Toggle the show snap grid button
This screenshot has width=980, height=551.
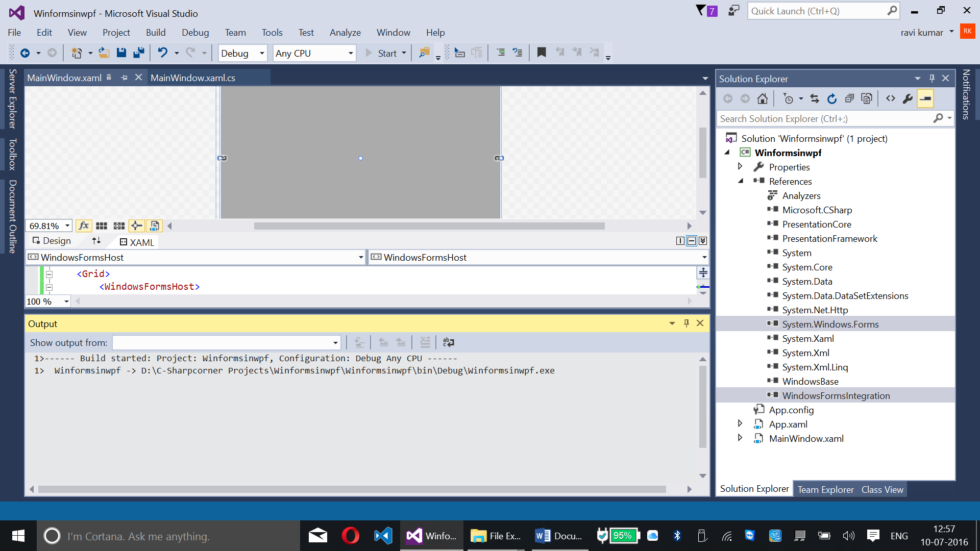pyautogui.click(x=102, y=226)
